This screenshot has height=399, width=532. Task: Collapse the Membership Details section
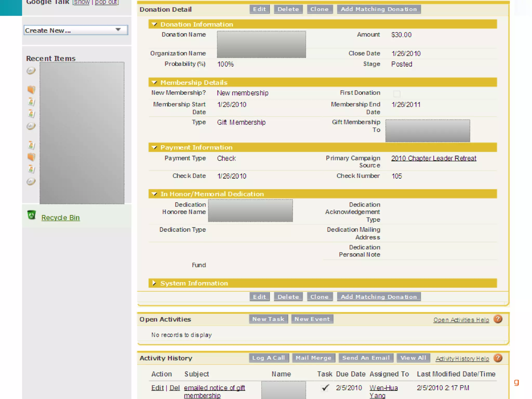tap(155, 83)
